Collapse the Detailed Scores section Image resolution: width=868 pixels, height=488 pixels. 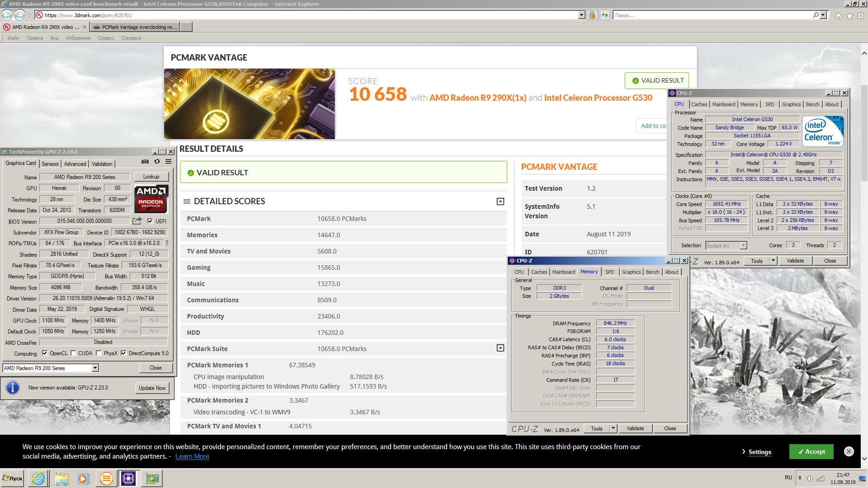point(500,202)
